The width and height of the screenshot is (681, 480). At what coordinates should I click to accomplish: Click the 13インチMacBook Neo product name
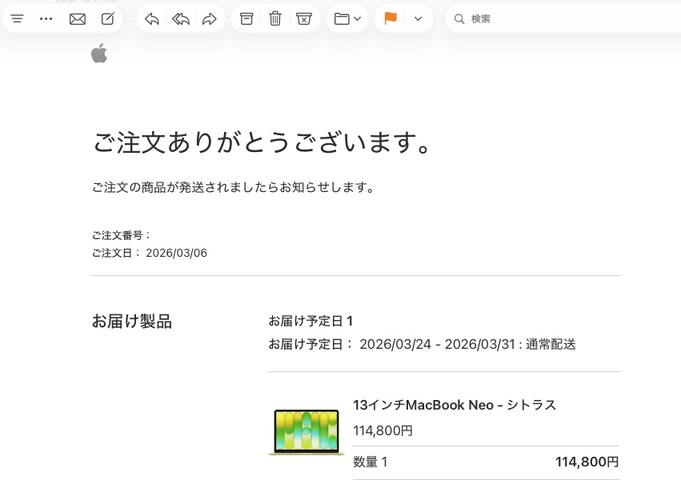pos(454,405)
